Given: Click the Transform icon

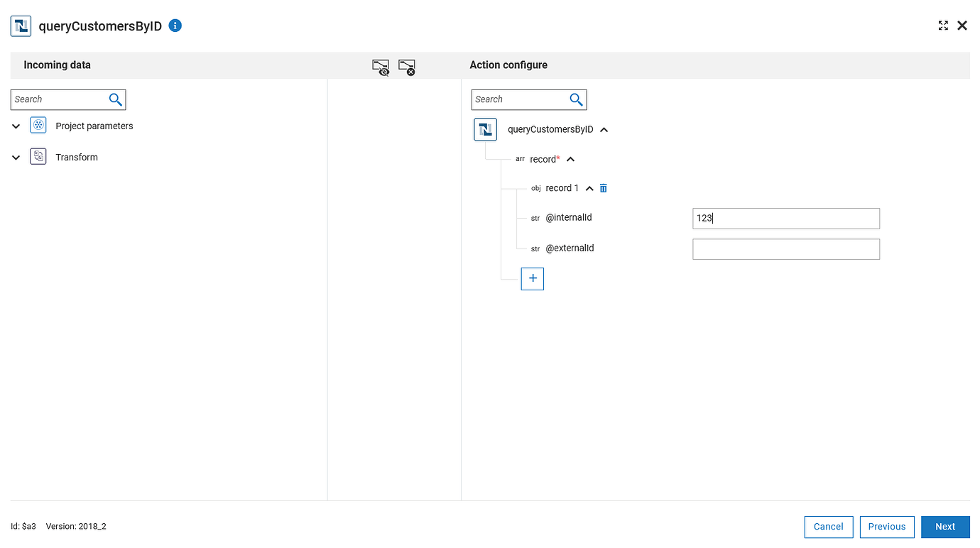Looking at the screenshot, I should [38, 156].
